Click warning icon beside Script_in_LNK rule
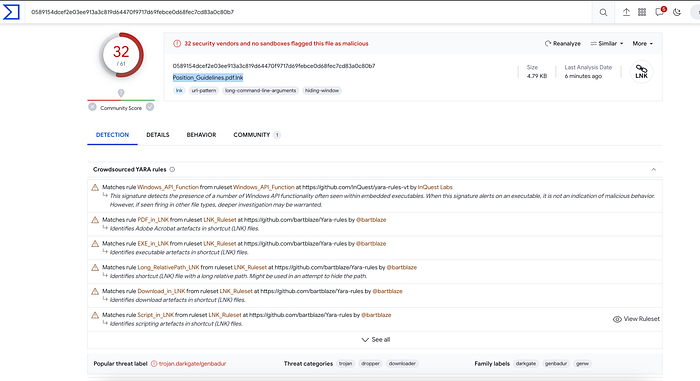The image size is (700, 381). click(95, 315)
